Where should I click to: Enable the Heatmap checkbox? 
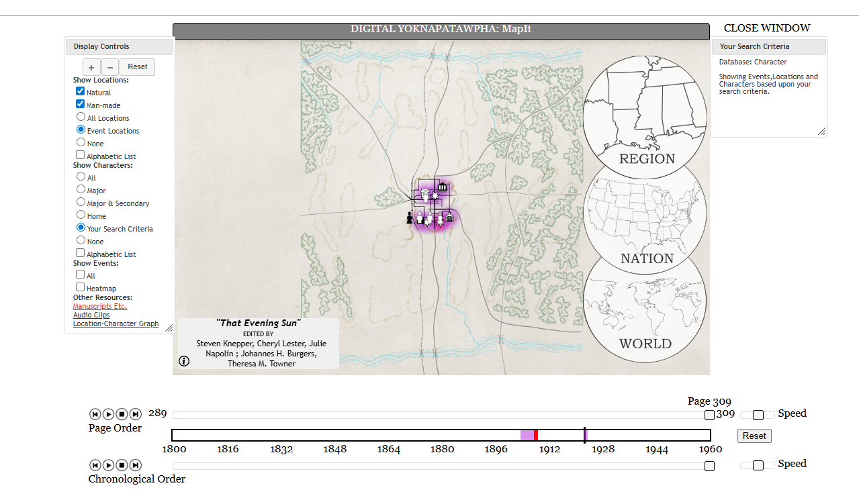(81, 287)
